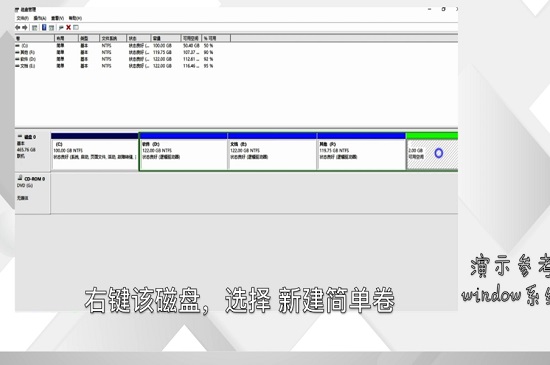
Task: Click the red X delete toolbar icon
Action: click(x=68, y=27)
